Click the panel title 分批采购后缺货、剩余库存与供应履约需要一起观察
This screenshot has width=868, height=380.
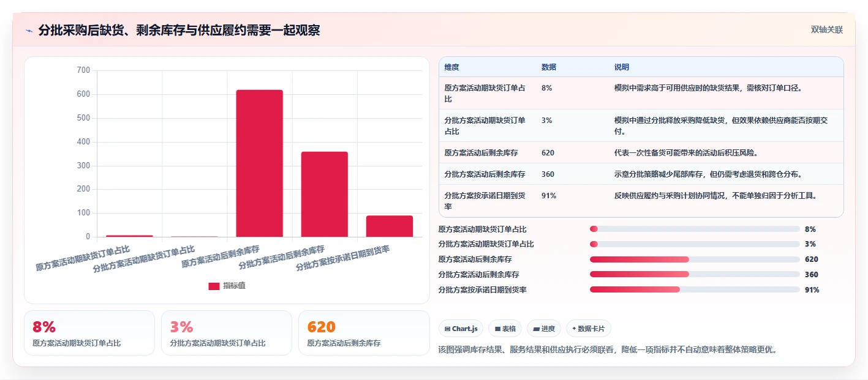click(x=179, y=31)
